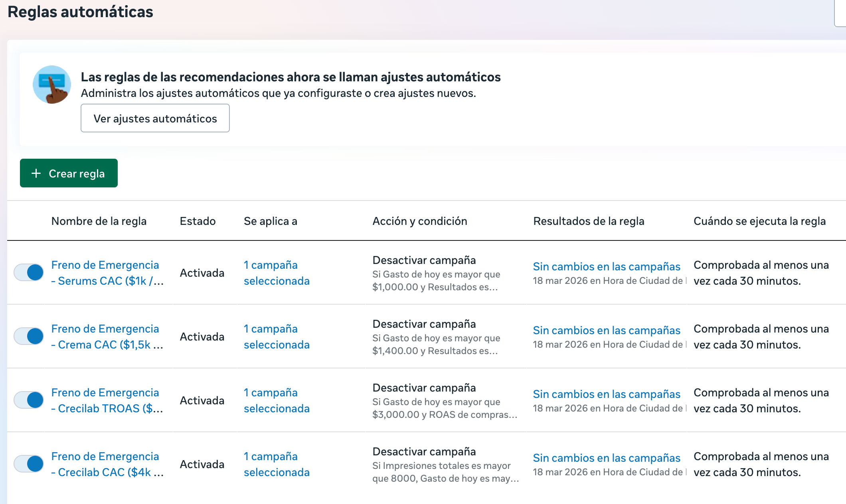Open Sin cambios results for Crecilab CAC rule
The width and height of the screenshot is (846, 504).
point(606,458)
